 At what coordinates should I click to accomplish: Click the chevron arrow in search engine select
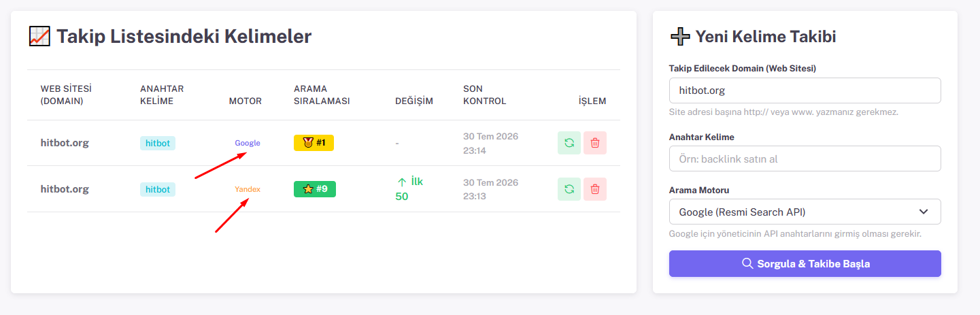pos(923,212)
